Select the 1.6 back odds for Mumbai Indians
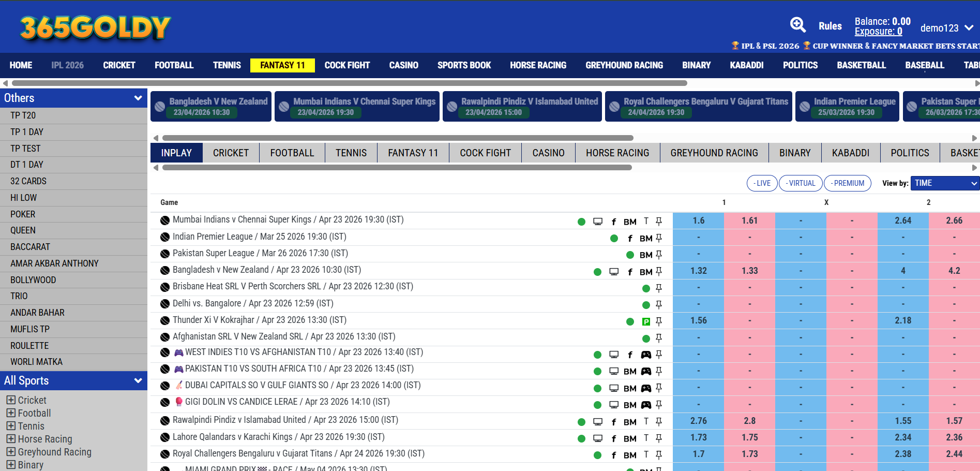 pos(698,220)
